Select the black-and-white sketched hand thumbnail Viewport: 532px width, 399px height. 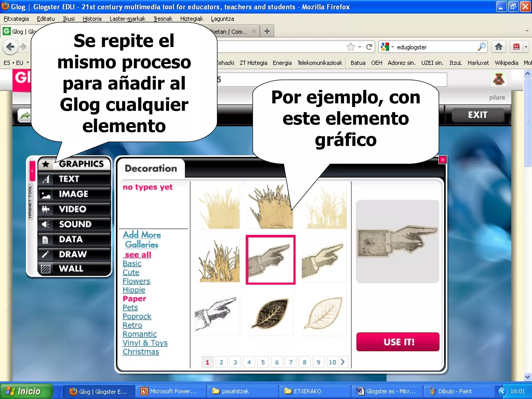pos(217,313)
